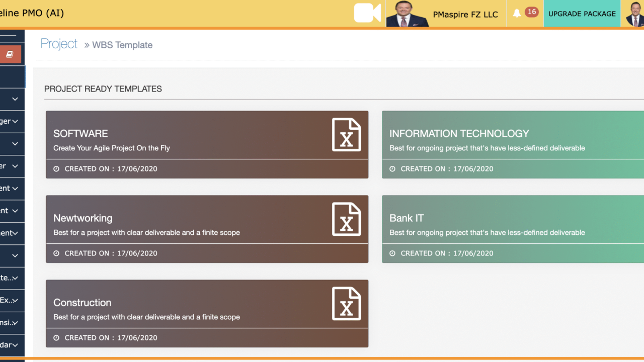Click the PMaspire FZ LLC company name
Screen dimensions: 644x362
point(465,15)
